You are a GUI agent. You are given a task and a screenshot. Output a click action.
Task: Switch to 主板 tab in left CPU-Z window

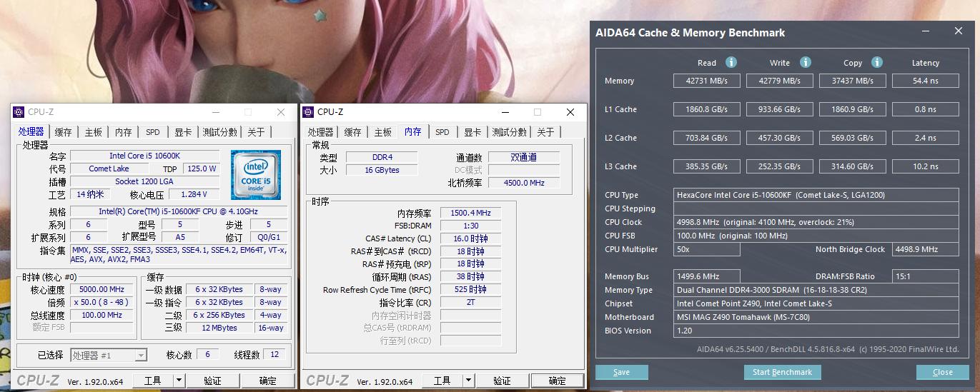(x=94, y=132)
